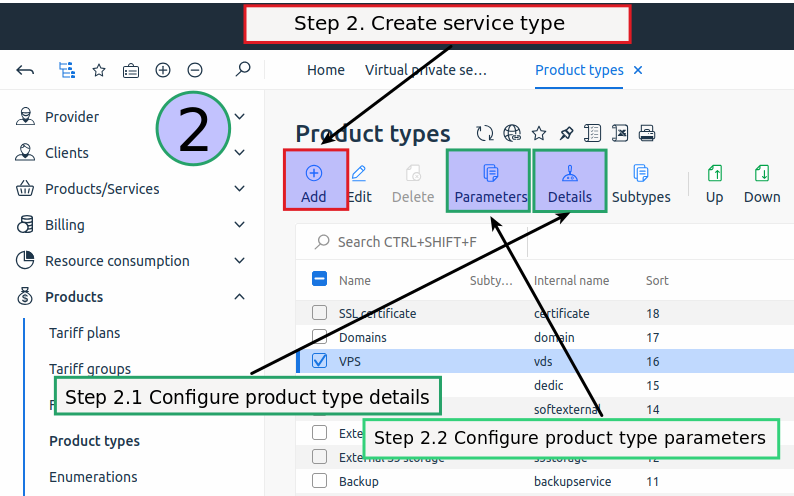
Task: Switch to the Home tab
Action: tap(326, 70)
